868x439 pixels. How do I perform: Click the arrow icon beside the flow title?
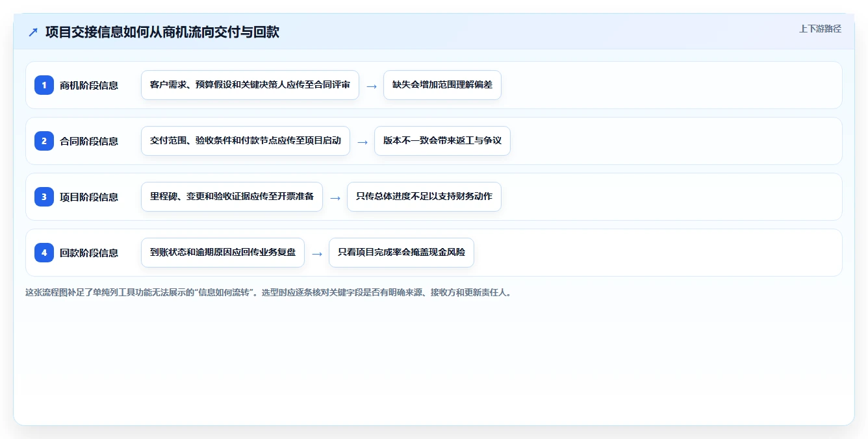pyautogui.click(x=32, y=32)
